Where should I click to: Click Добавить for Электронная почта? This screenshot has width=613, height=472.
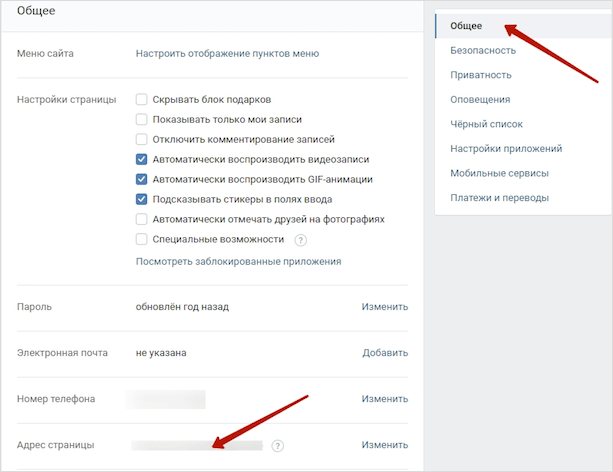385,353
